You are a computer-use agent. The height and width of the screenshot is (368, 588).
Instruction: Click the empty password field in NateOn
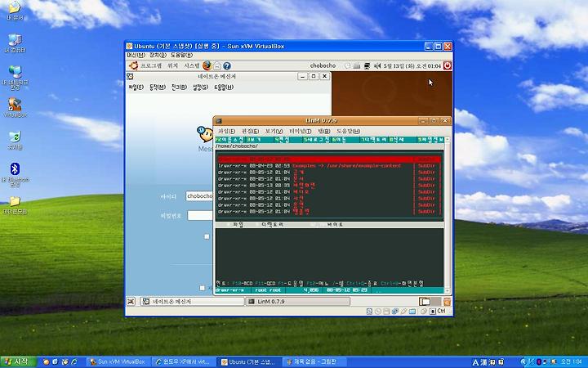[x=200, y=216]
